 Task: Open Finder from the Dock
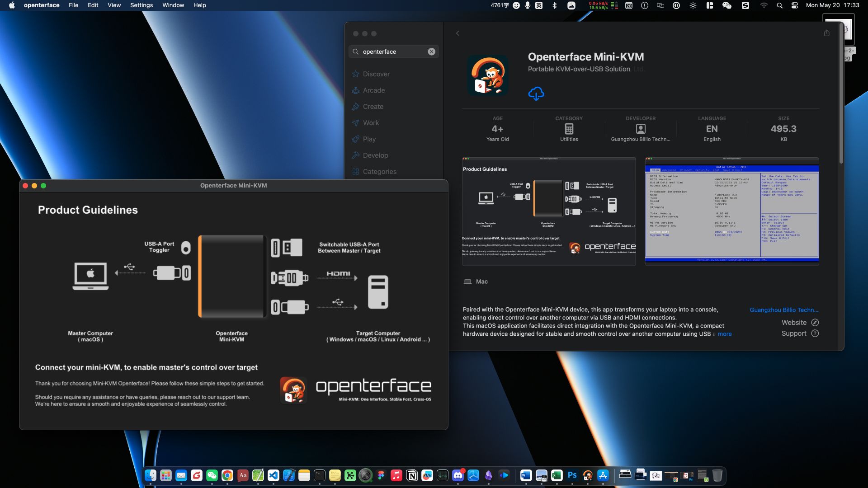click(x=151, y=475)
